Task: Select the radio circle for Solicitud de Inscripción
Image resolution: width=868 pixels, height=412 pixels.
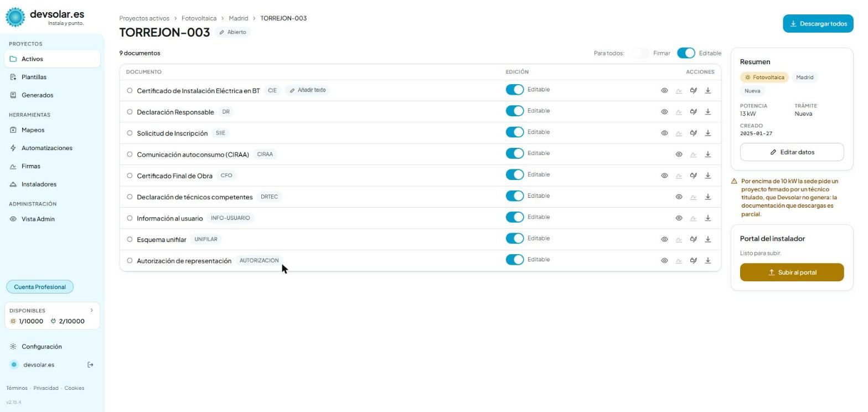Action: pos(130,133)
